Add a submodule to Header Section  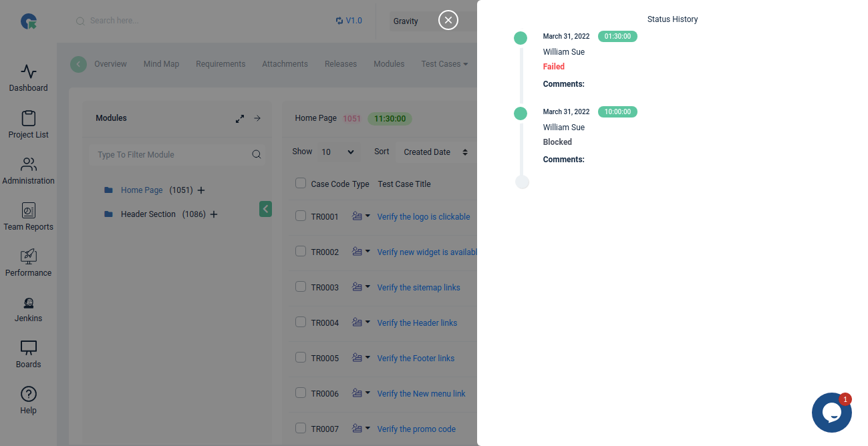pyautogui.click(x=214, y=214)
